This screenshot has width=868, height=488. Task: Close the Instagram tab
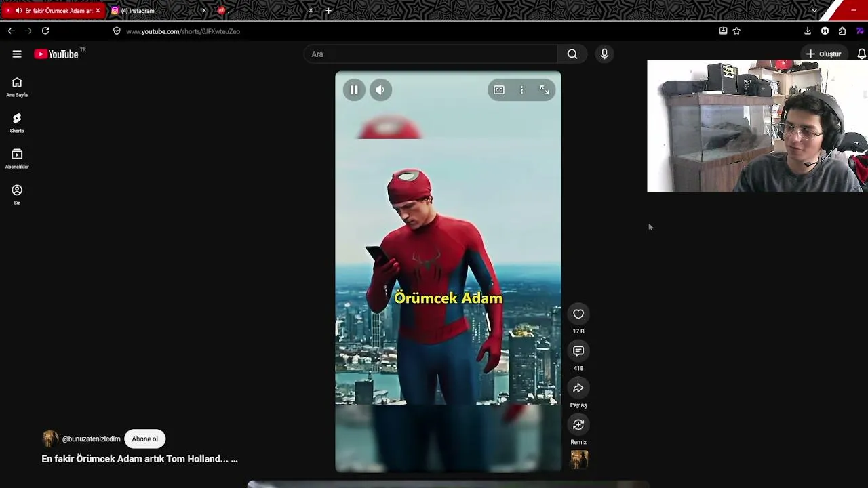203,11
